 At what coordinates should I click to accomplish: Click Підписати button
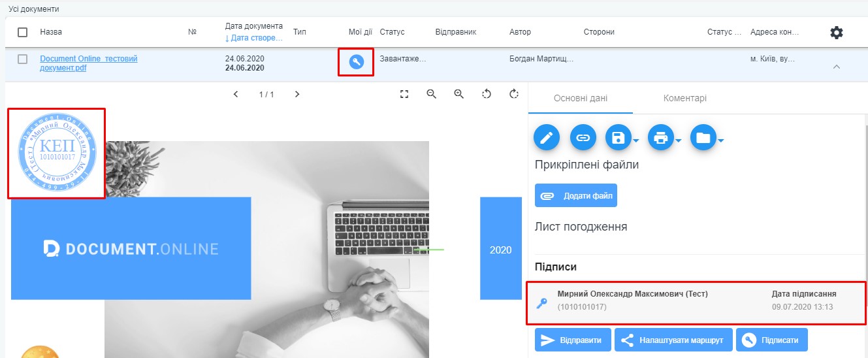coord(771,340)
